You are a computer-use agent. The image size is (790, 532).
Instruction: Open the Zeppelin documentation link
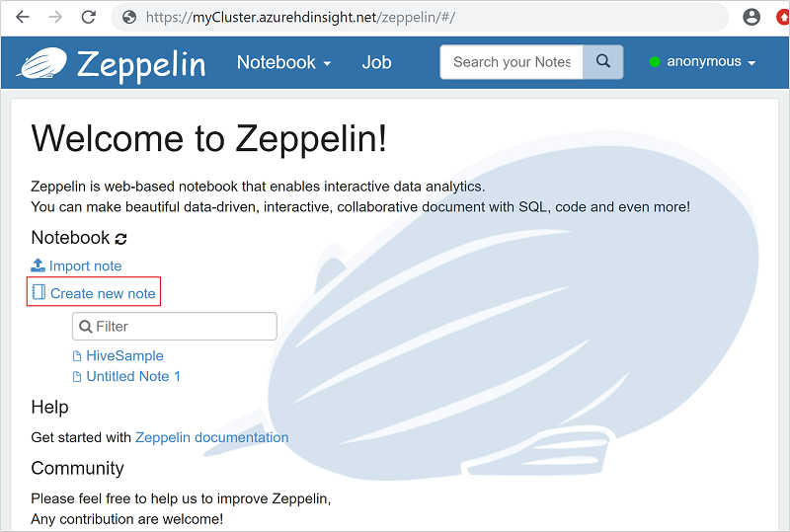click(x=211, y=437)
